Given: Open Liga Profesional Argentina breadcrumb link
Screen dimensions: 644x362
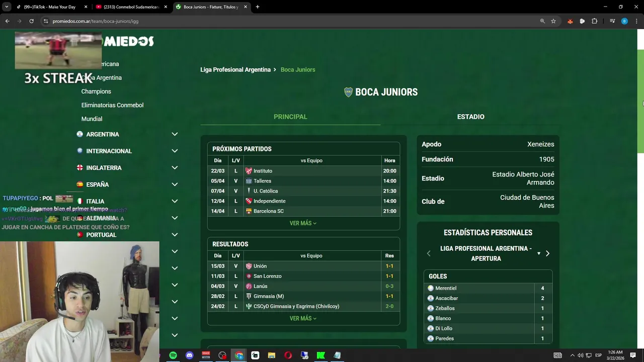Looking at the screenshot, I should [x=235, y=69].
